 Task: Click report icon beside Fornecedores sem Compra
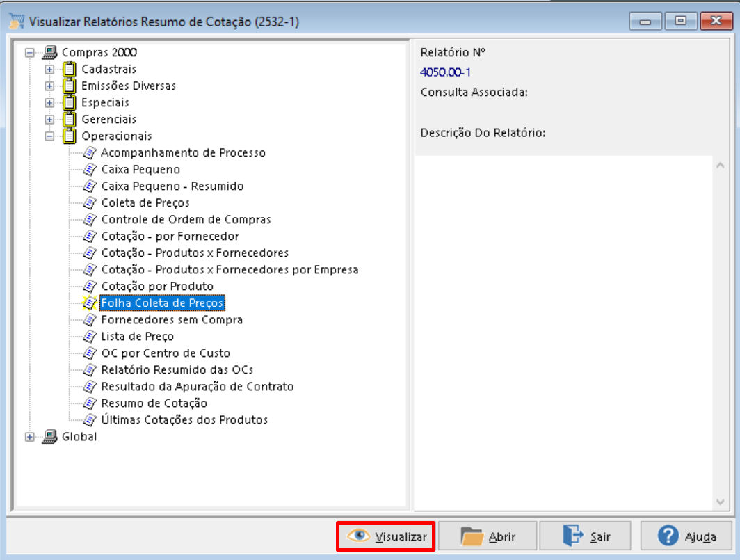click(90, 320)
